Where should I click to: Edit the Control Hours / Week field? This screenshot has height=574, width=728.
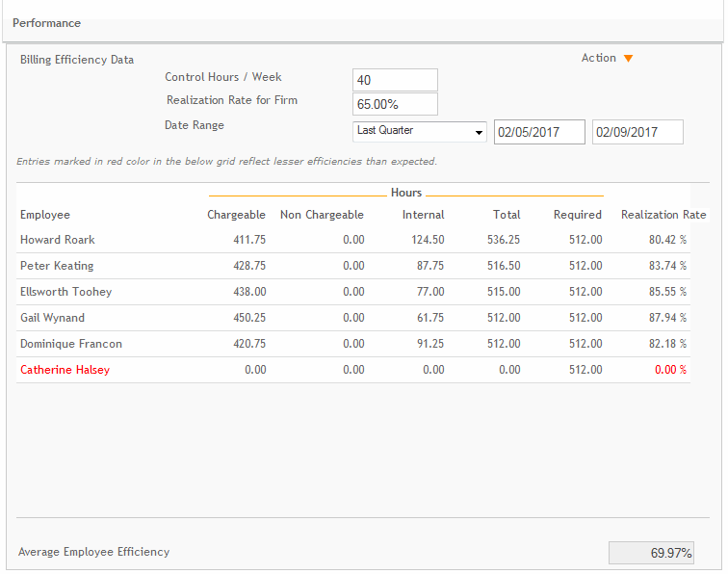click(395, 80)
